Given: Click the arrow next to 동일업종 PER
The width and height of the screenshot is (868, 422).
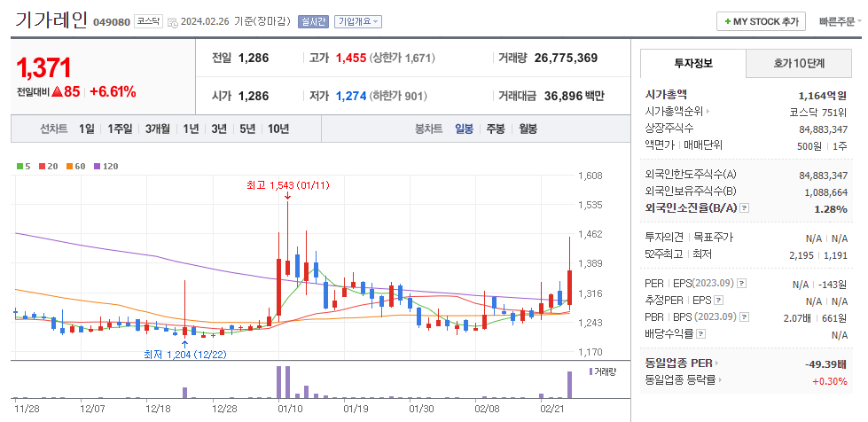Looking at the screenshot, I should pyautogui.click(x=716, y=363).
